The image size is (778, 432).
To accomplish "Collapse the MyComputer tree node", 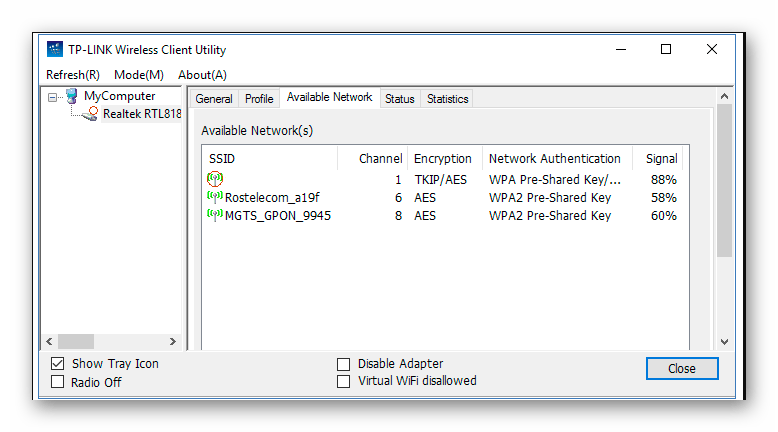I will tap(52, 97).
